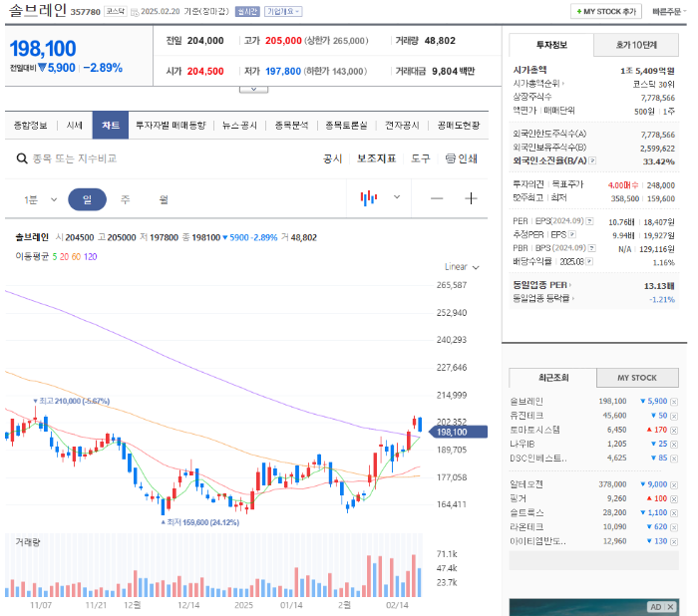
Task: Switch to the 종합정보 tab
Action: (30, 126)
